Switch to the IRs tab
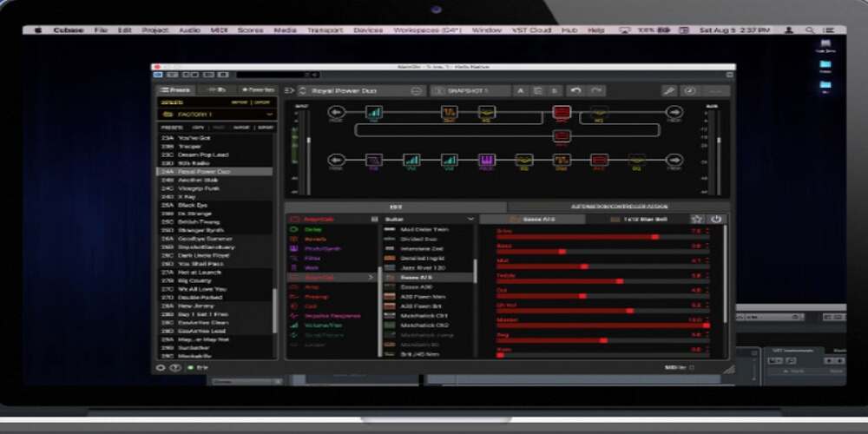This screenshot has width=868, height=434. click(217, 89)
